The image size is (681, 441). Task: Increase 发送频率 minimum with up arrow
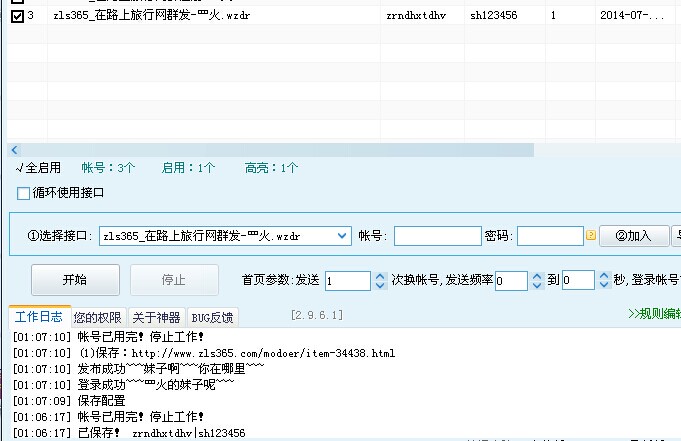[x=537, y=276]
